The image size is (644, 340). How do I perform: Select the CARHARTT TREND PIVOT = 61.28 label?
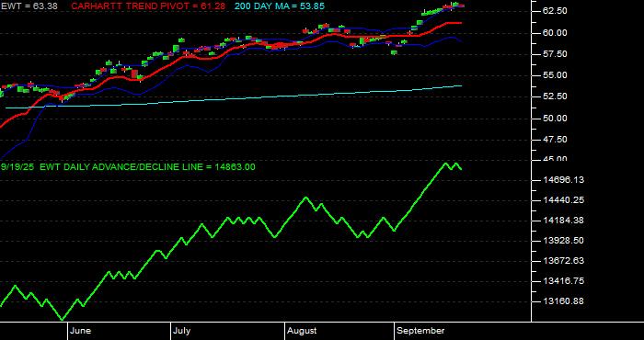pyautogui.click(x=148, y=6)
